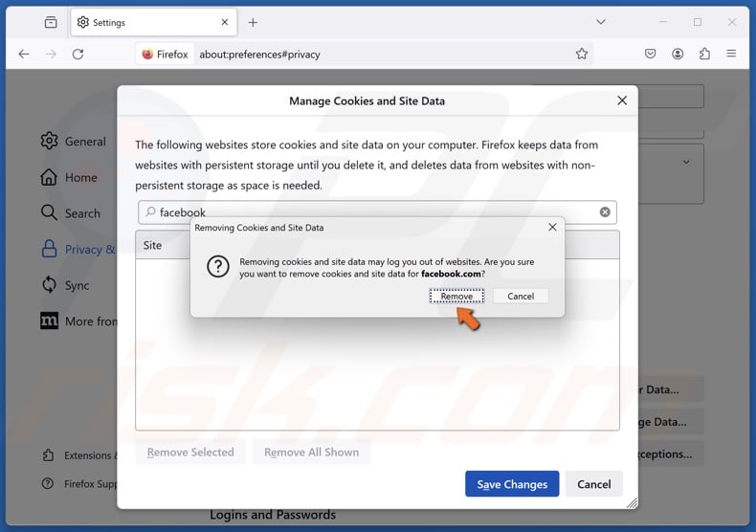The width and height of the screenshot is (756, 532).
Task: Open More from Mozilla category
Action: (x=78, y=321)
